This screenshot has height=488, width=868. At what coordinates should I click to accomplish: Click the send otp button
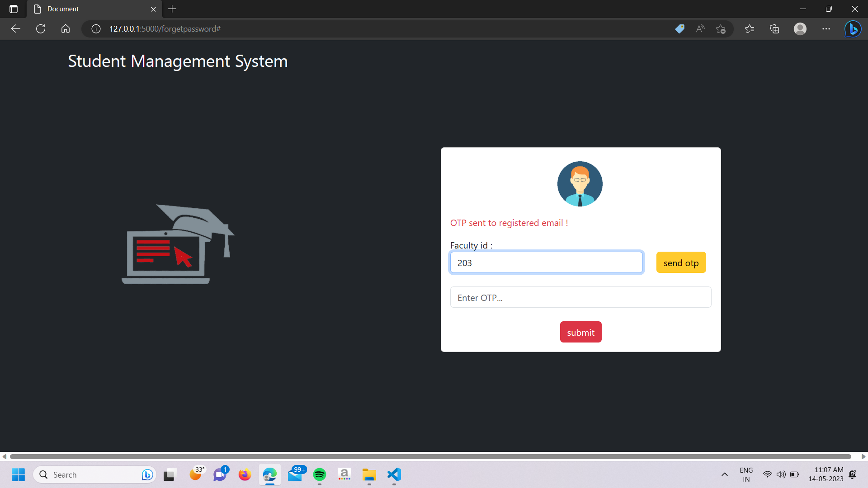click(x=681, y=262)
